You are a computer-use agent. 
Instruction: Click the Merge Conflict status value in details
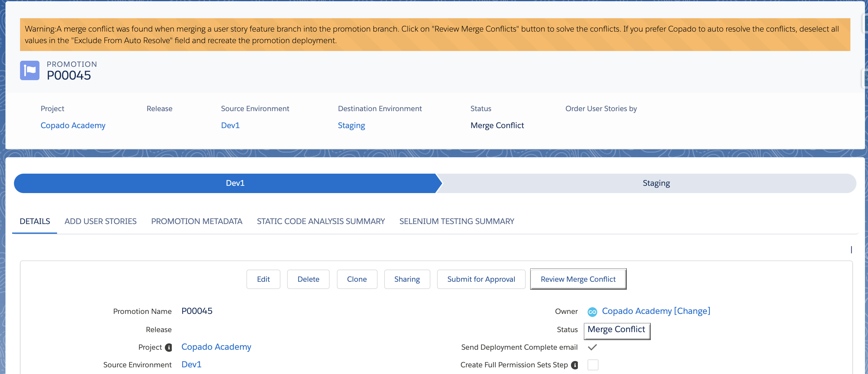[617, 330]
